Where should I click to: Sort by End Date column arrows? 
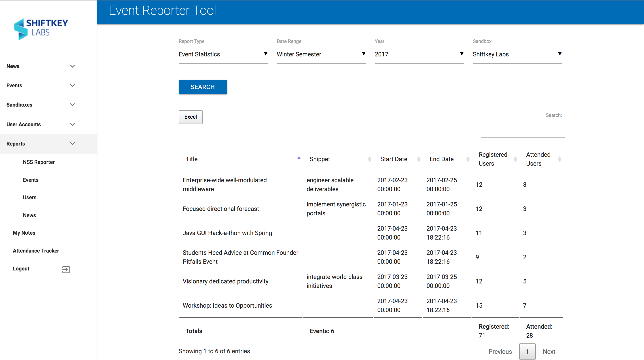[468, 159]
